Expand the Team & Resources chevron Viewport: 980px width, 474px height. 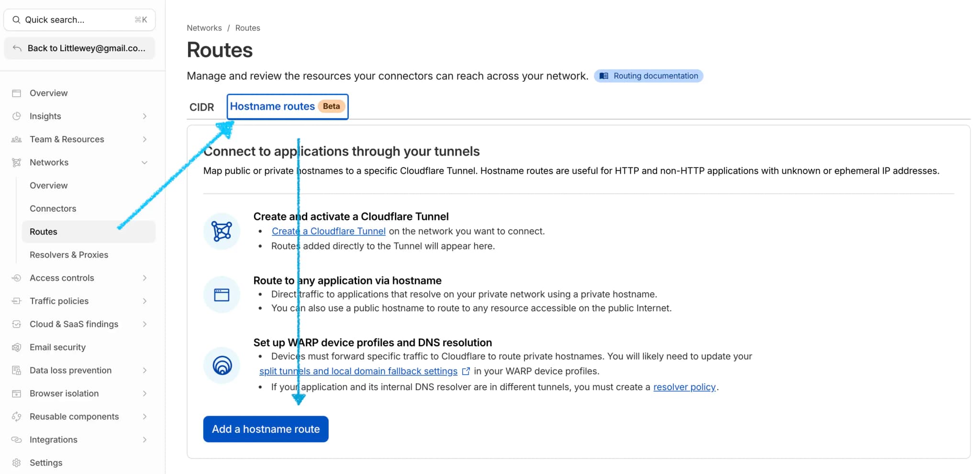[145, 139]
